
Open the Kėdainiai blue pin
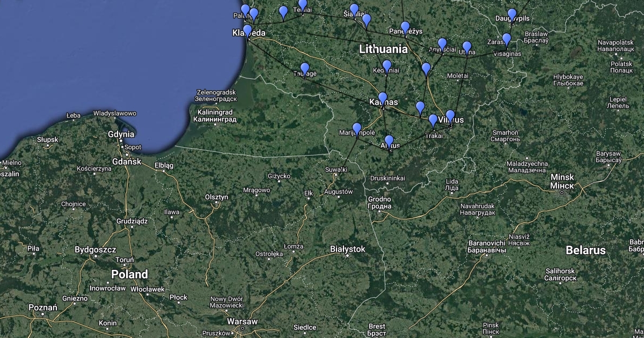point(386,67)
